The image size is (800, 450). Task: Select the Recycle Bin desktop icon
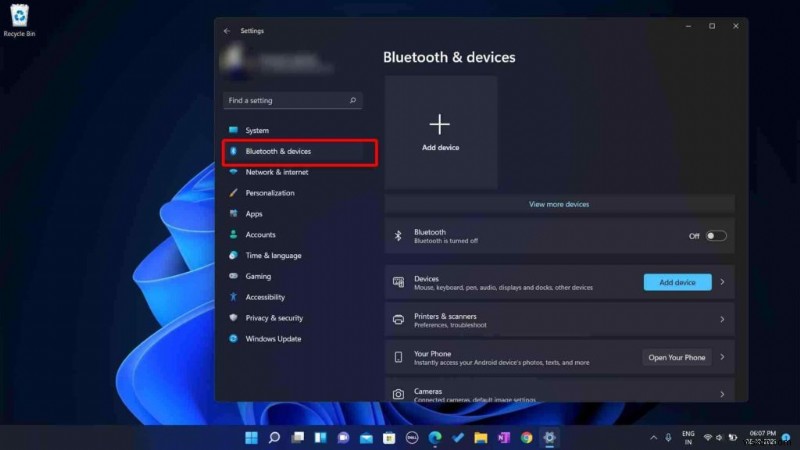19,20
